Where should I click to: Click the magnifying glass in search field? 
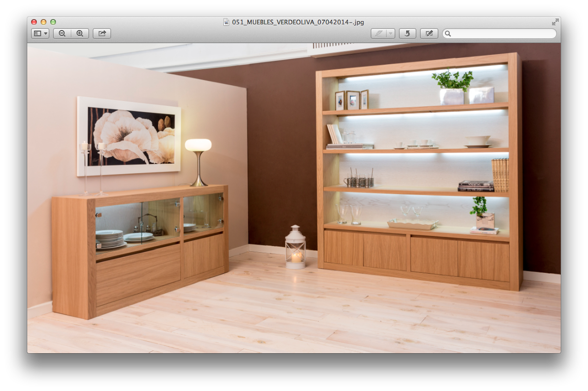pyautogui.click(x=448, y=34)
